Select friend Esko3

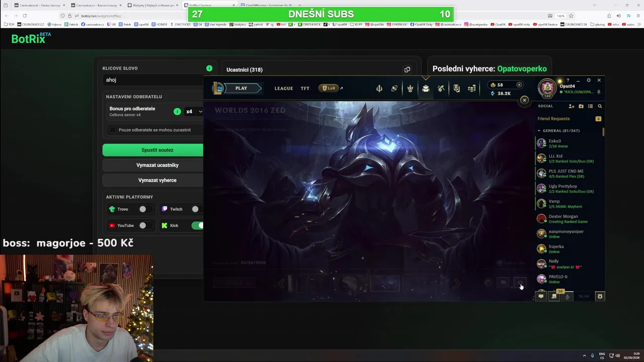click(x=569, y=143)
